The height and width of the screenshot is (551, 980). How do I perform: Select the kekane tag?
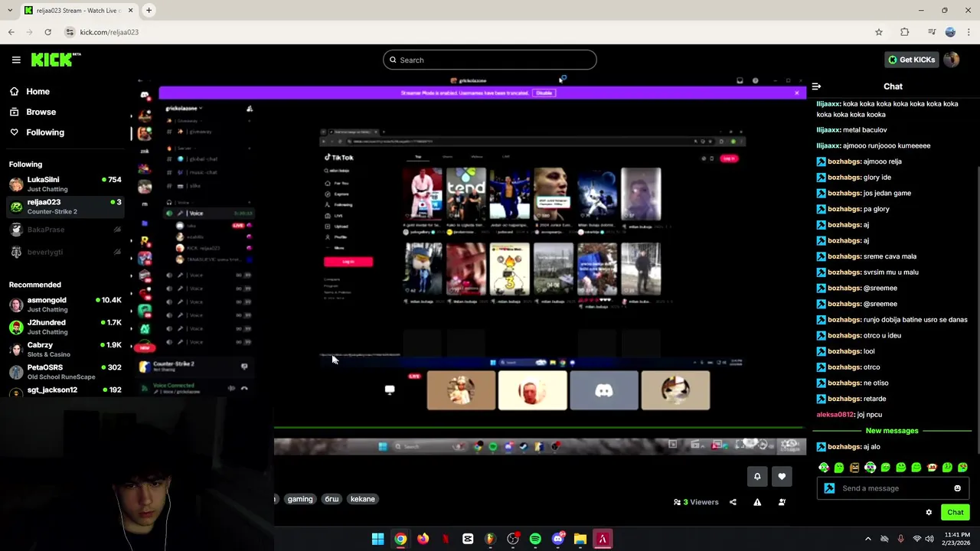click(362, 499)
